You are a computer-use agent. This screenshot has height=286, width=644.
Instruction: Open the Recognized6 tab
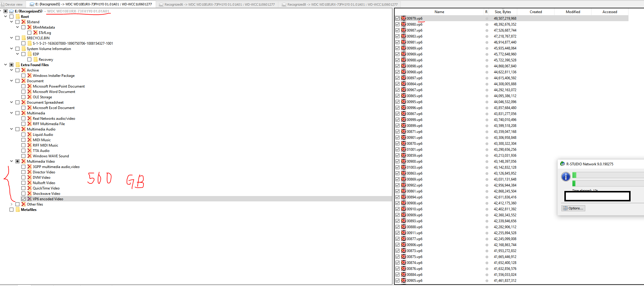point(217,4)
